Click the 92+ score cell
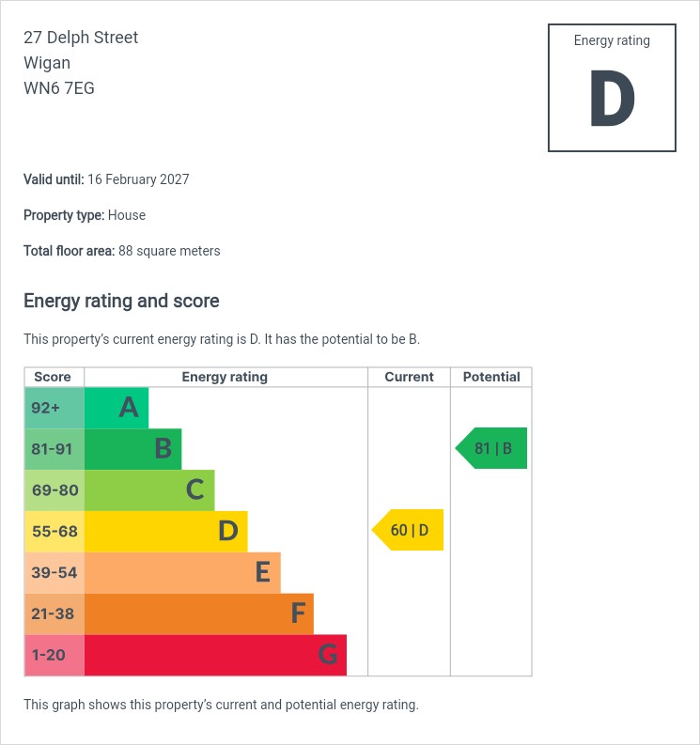 tap(54, 408)
